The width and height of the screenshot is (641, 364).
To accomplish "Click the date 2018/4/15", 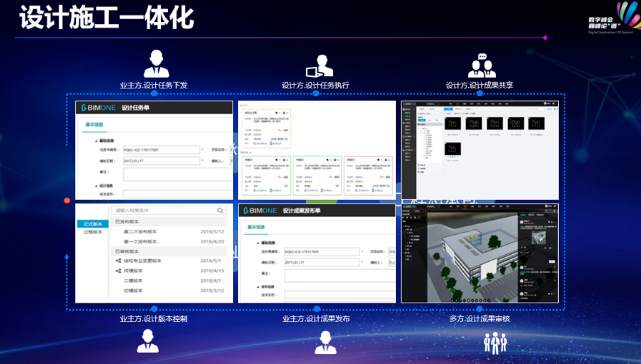I will [212, 271].
